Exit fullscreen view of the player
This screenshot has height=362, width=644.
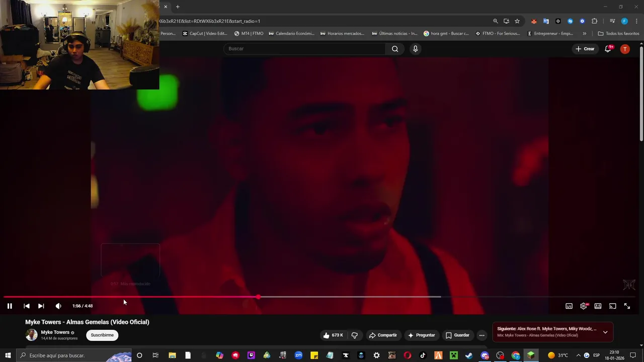(x=627, y=306)
